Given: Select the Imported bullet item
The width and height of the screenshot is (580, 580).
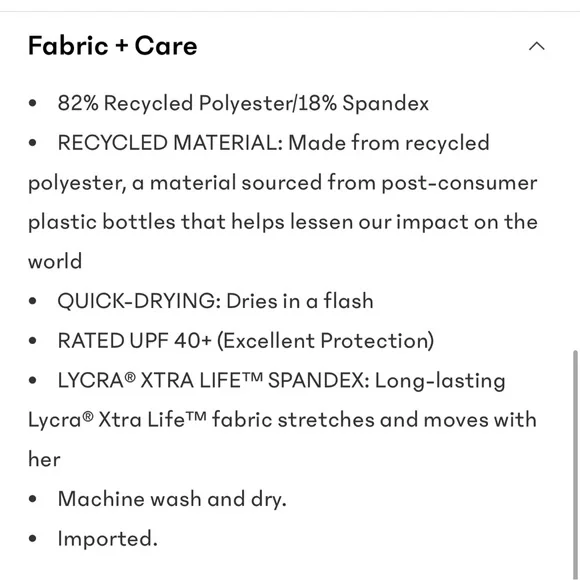Looking at the screenshot, I should click(x=108, y=539).
